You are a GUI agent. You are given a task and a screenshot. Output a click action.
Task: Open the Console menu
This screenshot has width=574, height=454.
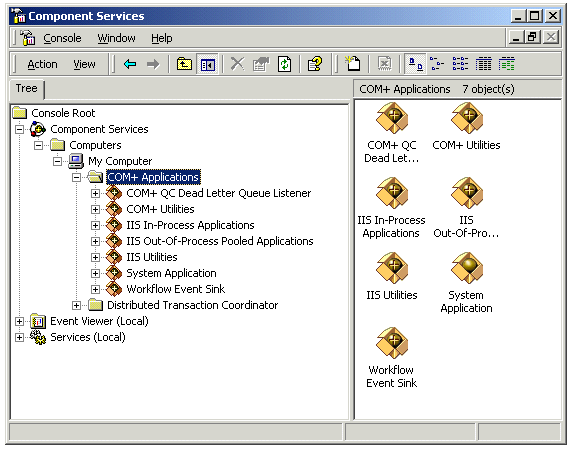tap(62, 38)
